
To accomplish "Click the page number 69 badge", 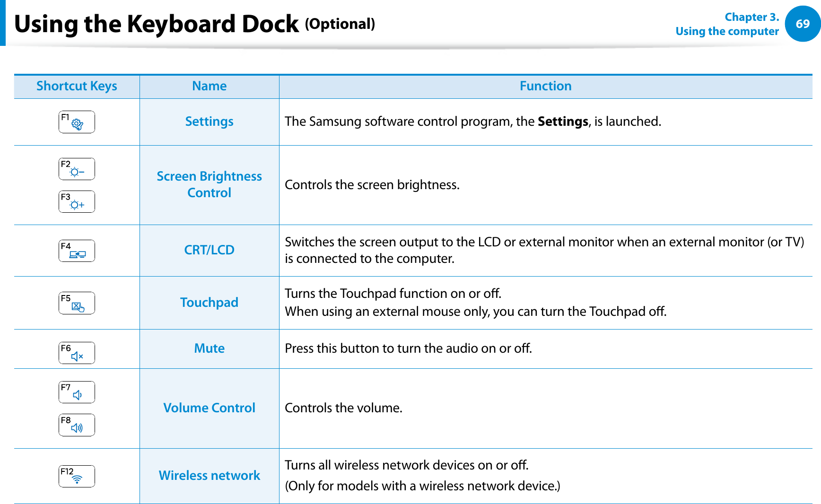I will [x=803, y=24].
